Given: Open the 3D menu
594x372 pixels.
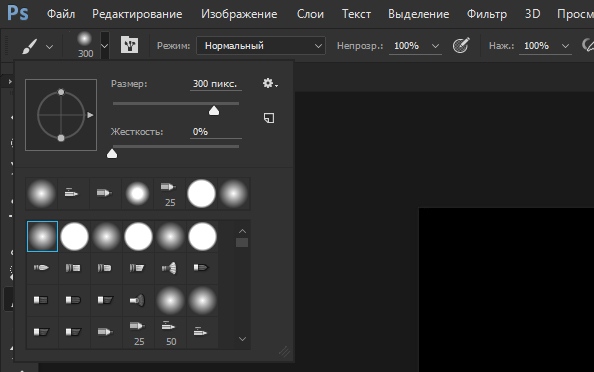Looking at the screenshot, I should 532,14.
